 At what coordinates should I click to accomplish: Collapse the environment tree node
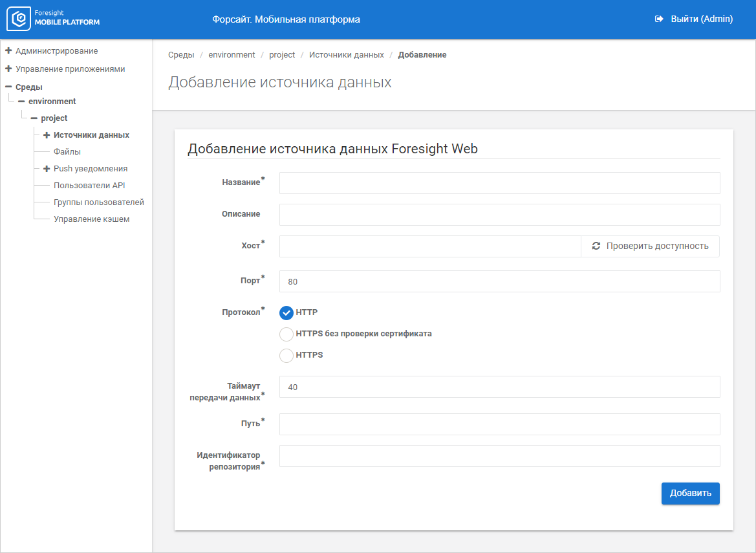click(x=21, y=102)
